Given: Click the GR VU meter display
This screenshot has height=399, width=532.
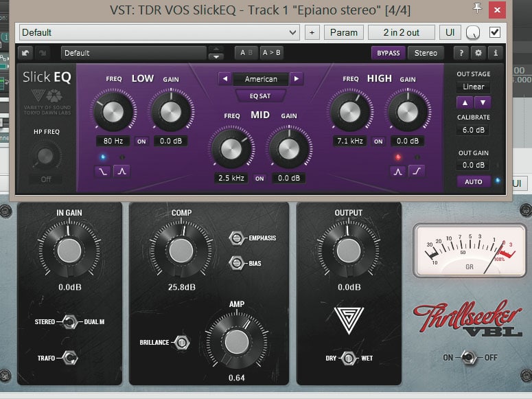Looking at the screenshot, I should coord(470,251).
